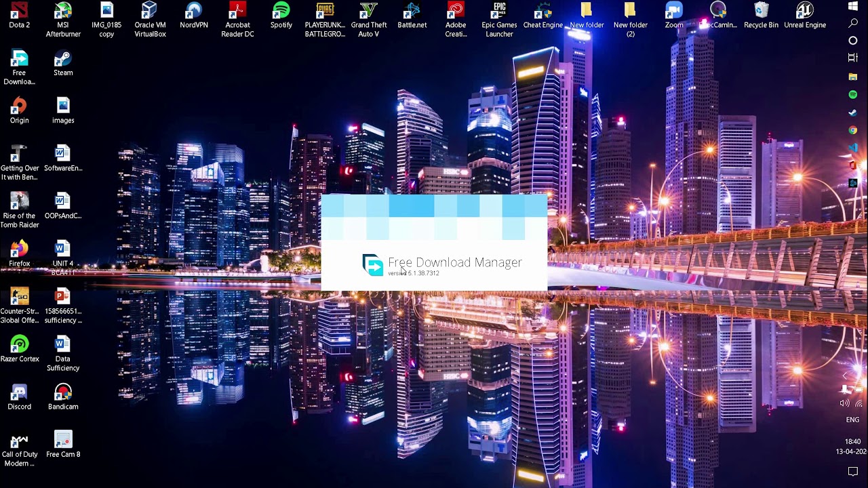This screenshot has height=488, width=868.
Task: Select the SoftwareEn... Word document
Action: pos(63,159)
